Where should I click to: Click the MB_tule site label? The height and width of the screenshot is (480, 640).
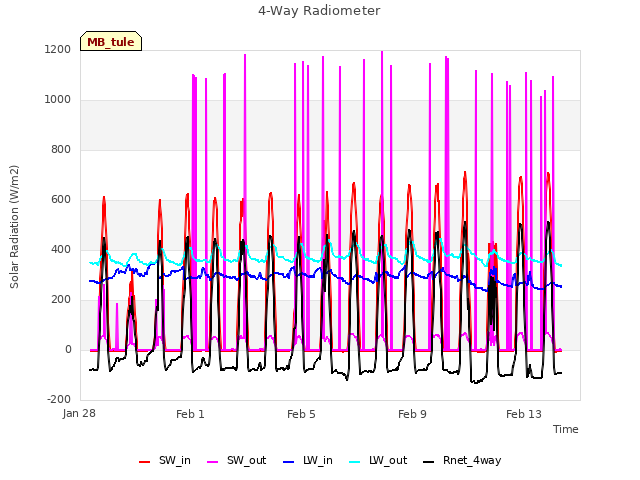111,42
